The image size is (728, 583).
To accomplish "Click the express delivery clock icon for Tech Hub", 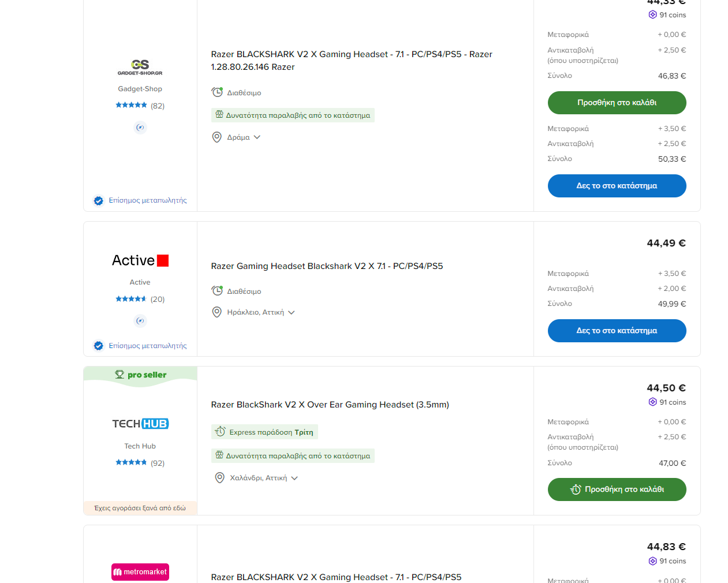I will 221,432.
